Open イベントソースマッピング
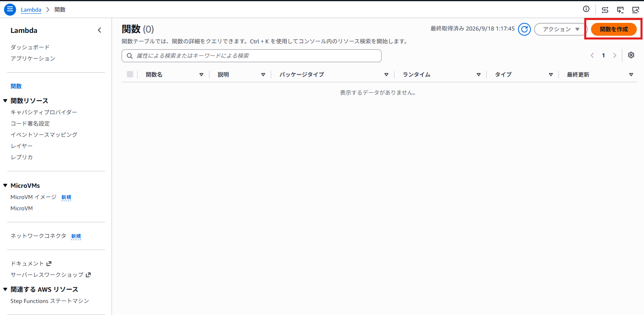Screen dimensions: 644x315 point(44,135)
